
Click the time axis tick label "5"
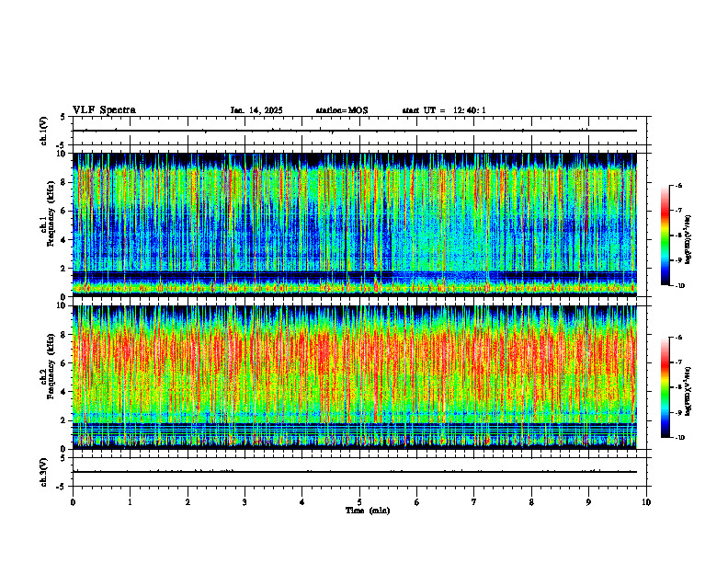359,502
